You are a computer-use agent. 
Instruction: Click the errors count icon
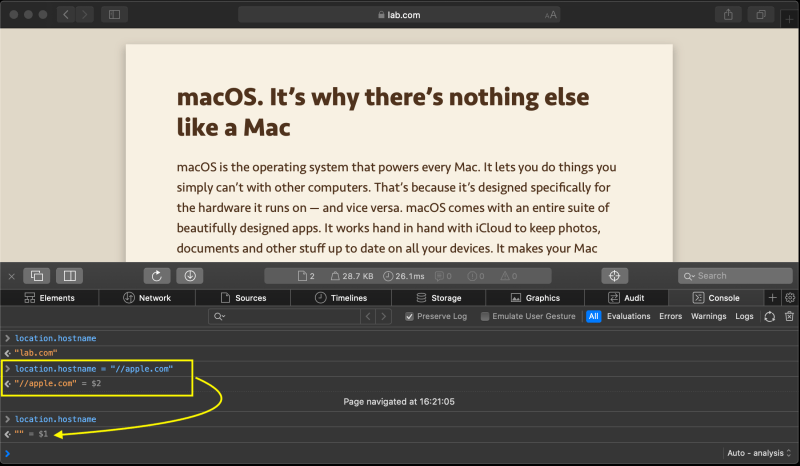pos(476,276)
